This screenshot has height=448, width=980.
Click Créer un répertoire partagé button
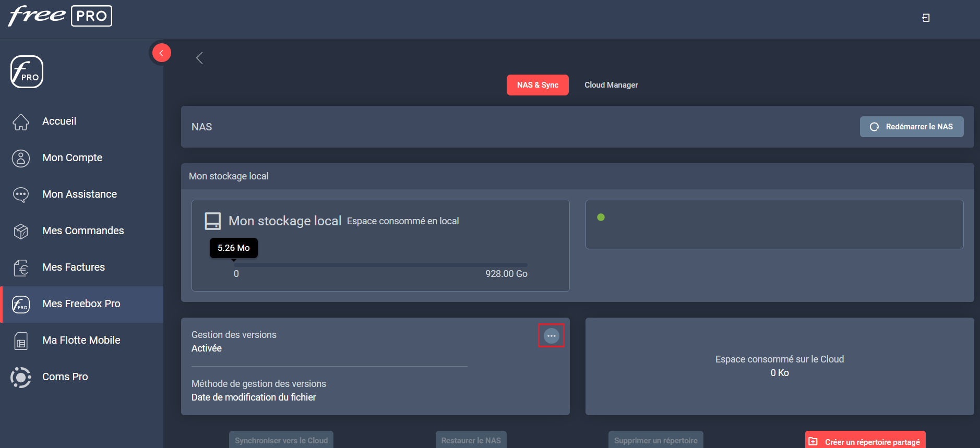click(865, 440)
